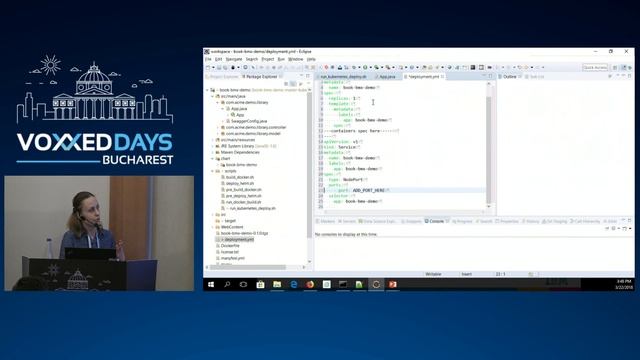Click the red Skip All Breakpoints icon
The image size is (640, 360).
point(326,67)
